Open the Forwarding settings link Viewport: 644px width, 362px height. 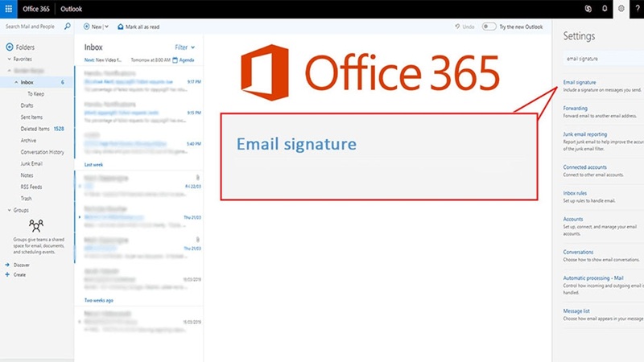point(575,109)
